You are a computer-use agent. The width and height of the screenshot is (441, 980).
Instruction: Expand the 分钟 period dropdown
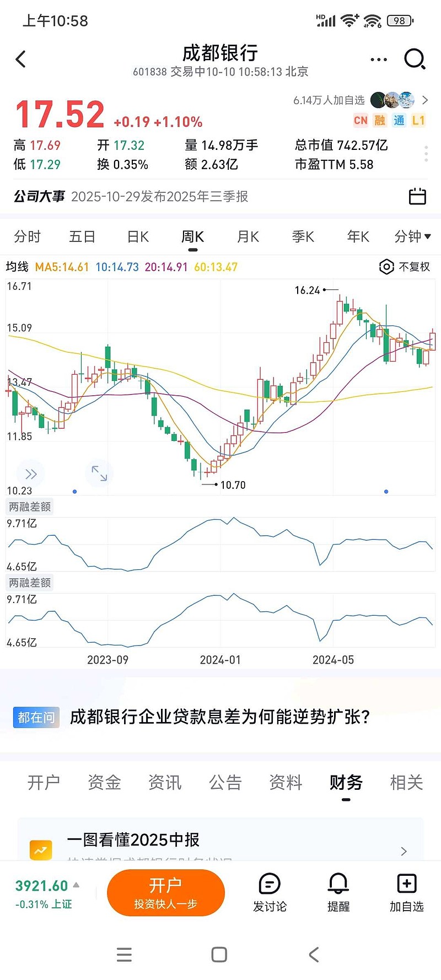[x=412, y=237]
